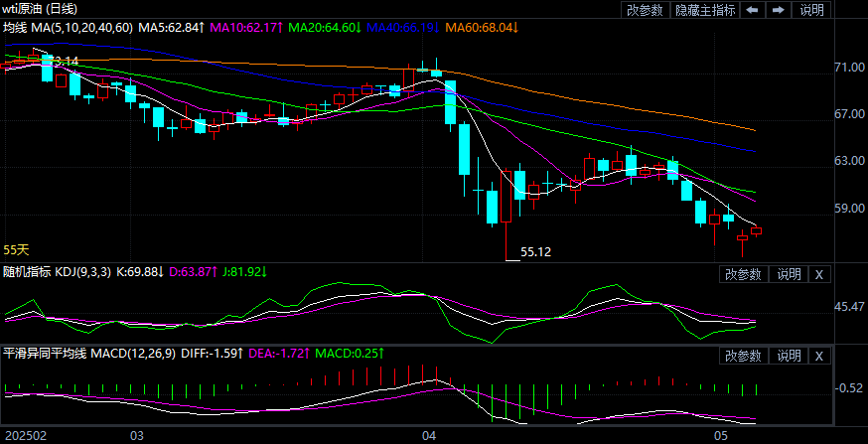The width and height of the screenshot is (868, 444).
Task: Select the orange MA60:68.04 legend value
Action: click(x=481, y=27)
